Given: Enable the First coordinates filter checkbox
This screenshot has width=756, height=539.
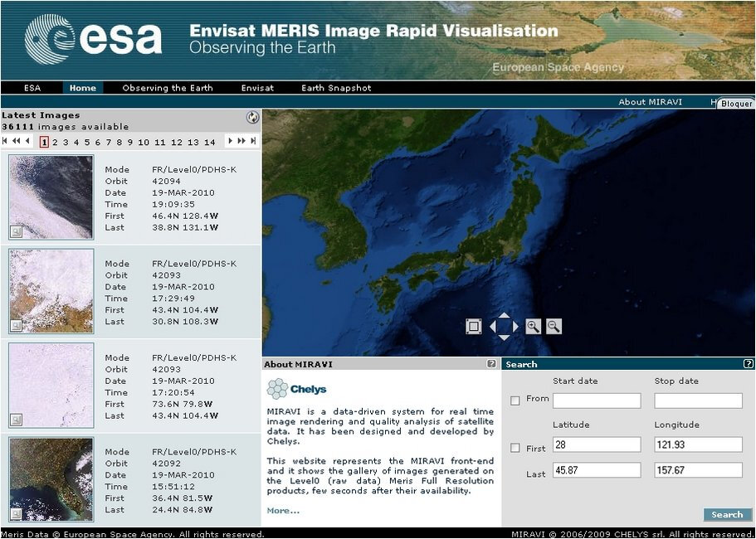Looking at the screenshot, I should 515,449.
